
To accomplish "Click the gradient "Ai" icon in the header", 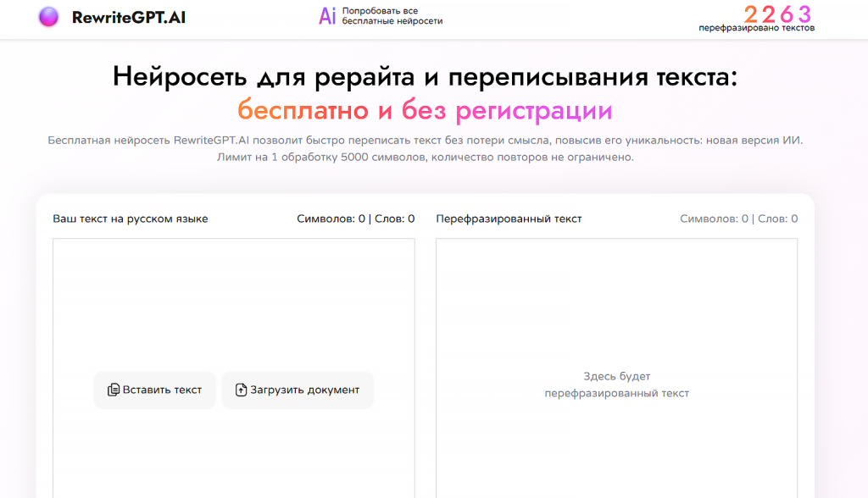I will point(327,16).
